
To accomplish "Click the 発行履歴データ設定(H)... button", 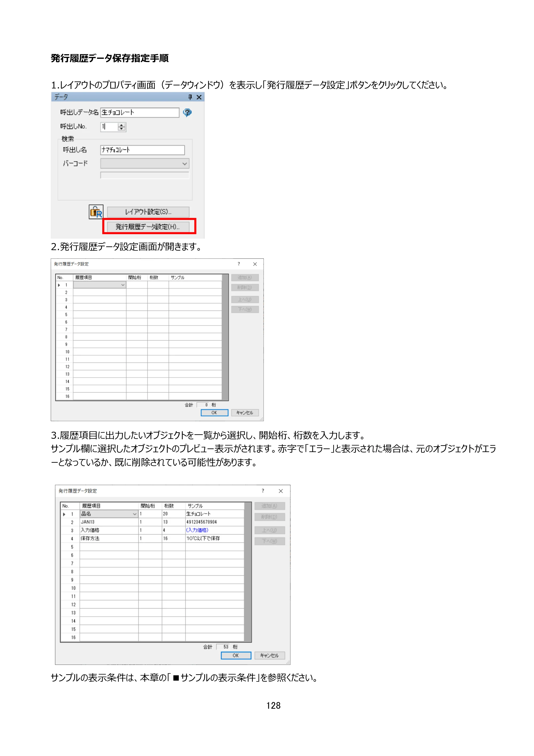I will pyautogui.click(x=148, y=227).
